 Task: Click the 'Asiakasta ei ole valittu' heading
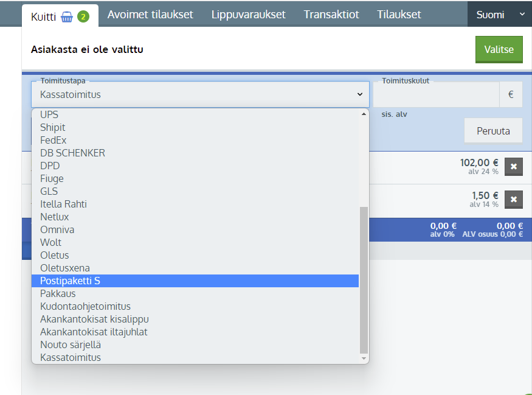(x=87, y=49)
